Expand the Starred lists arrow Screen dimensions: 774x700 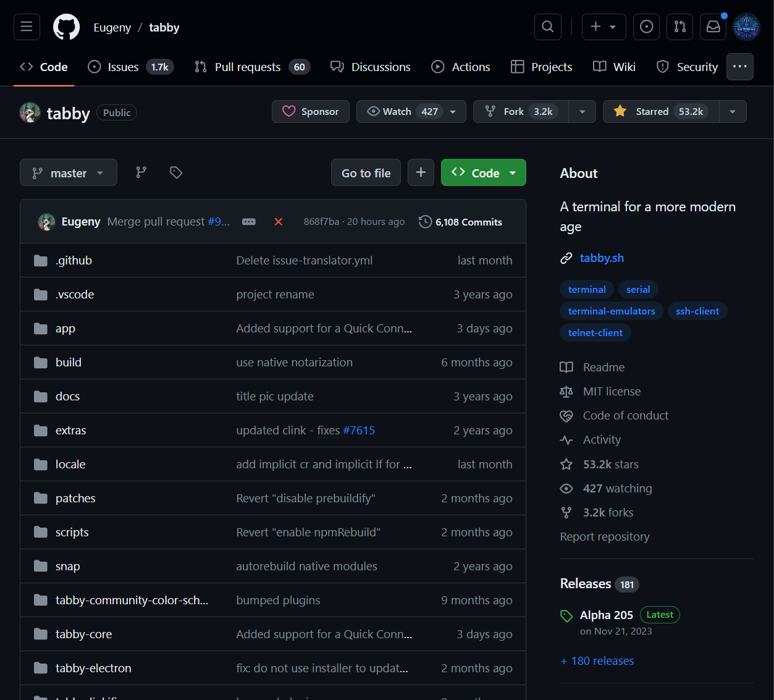[x=732, y=112]
